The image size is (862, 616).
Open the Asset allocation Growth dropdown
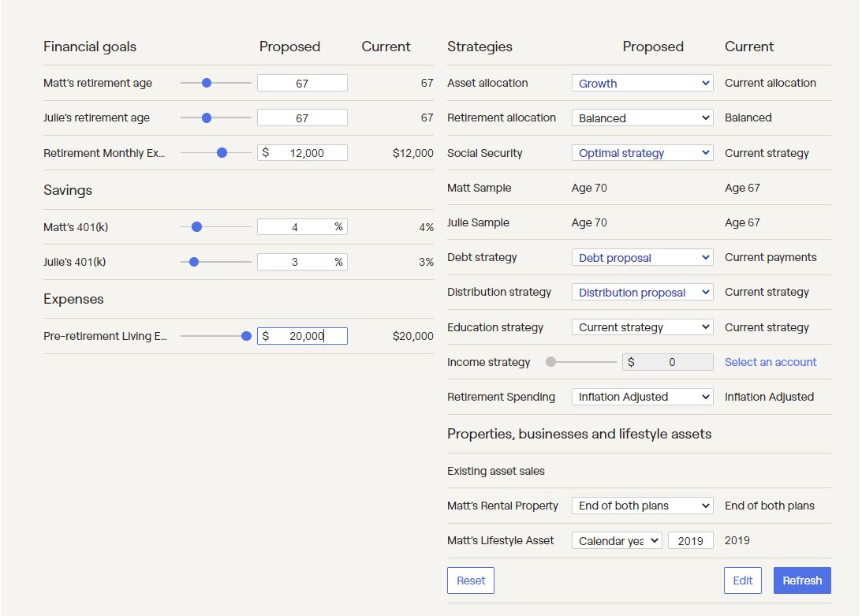pyautogui.click(x=642, y=83)
